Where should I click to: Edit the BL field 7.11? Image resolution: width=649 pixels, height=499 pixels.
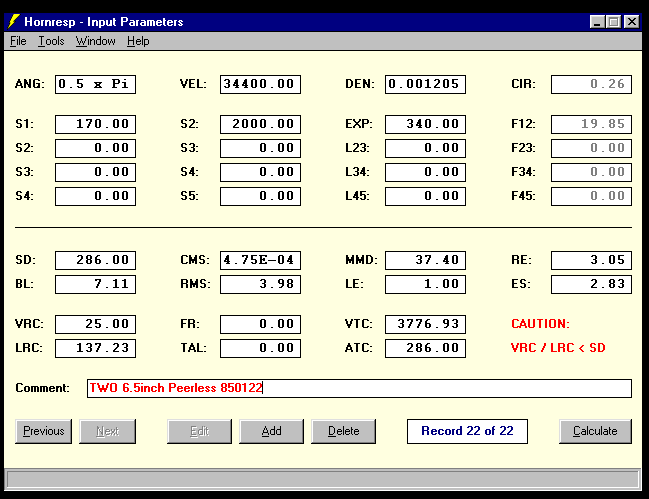point(95,284)
